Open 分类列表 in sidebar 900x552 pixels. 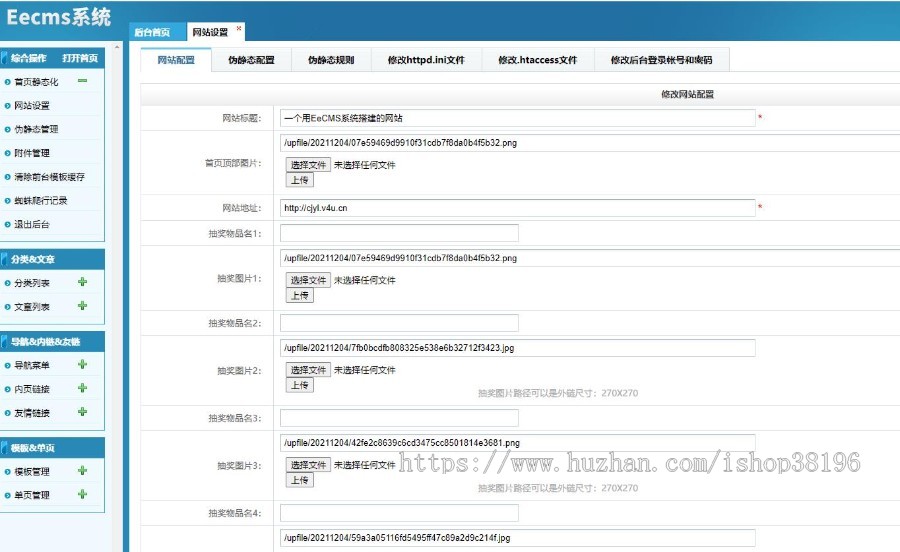(32, 283)
